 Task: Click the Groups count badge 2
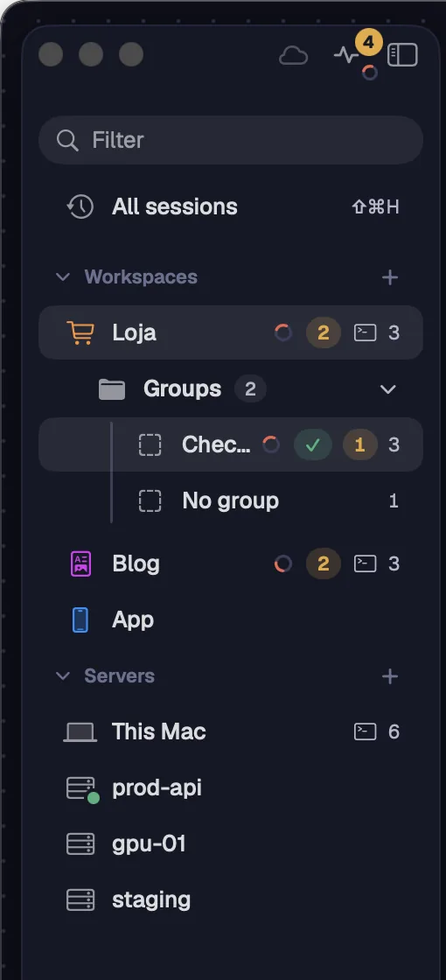[250, 389]
